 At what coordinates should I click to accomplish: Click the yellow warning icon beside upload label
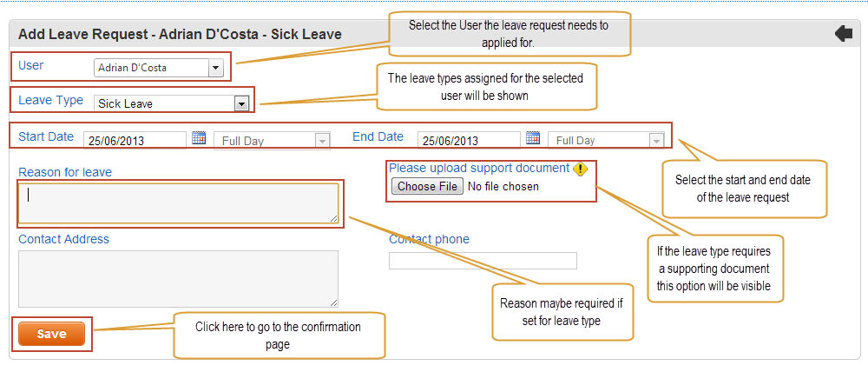coord(580,169)
